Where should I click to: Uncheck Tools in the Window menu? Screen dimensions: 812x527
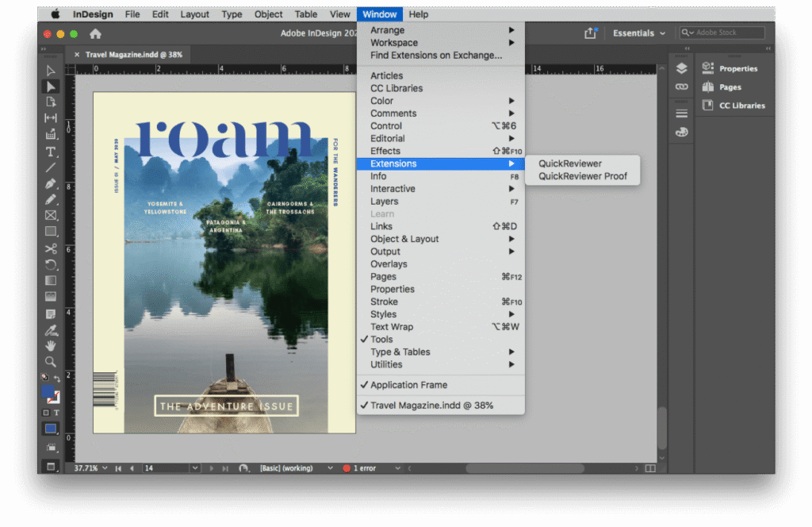pos(381,340)
